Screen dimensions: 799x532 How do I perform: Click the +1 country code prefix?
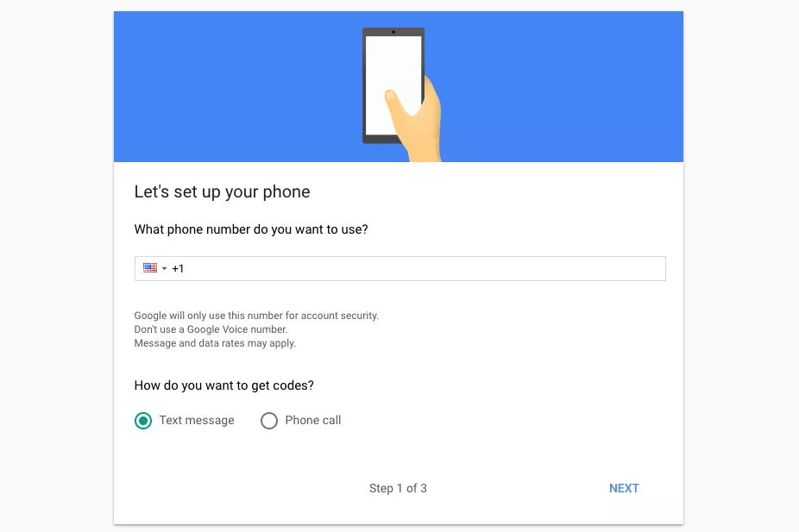(178, 268)
